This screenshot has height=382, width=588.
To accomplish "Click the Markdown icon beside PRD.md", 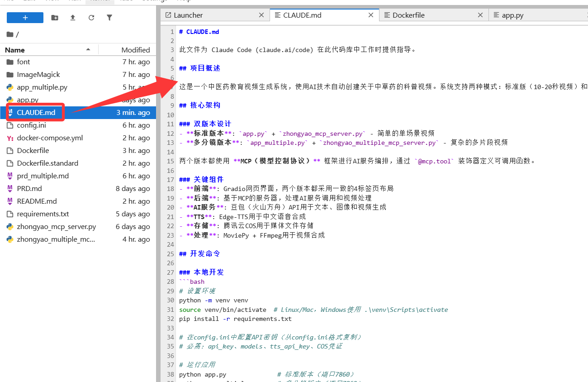I will 10,188.
